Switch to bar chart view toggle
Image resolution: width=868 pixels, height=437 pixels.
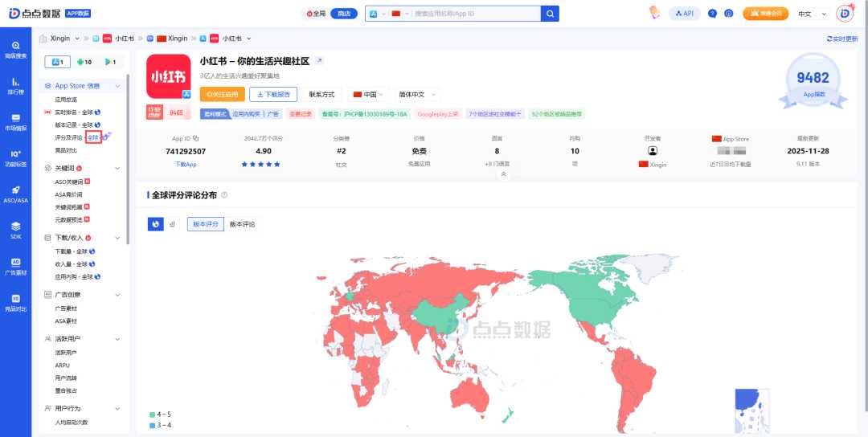click(x=172, y=224)
